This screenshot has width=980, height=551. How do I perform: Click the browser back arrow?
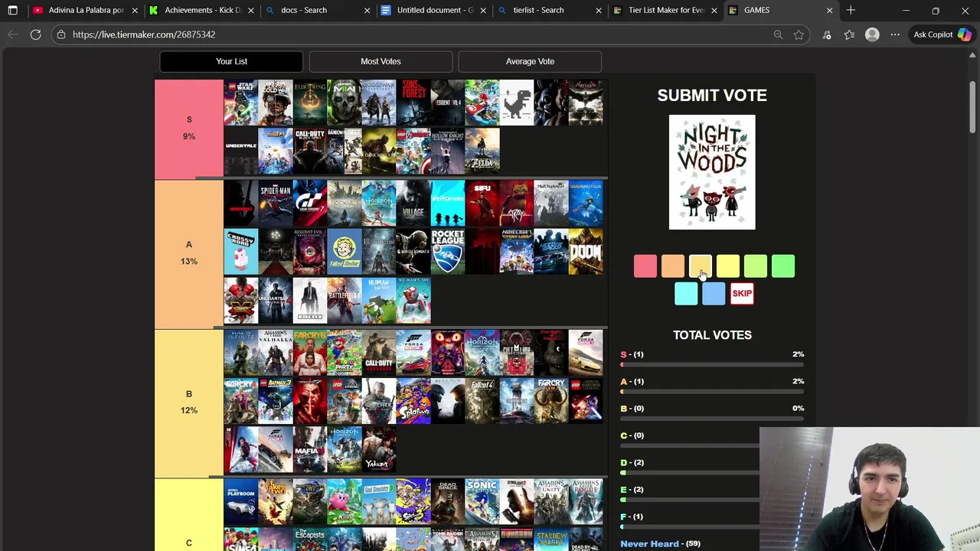pos(12,34)
